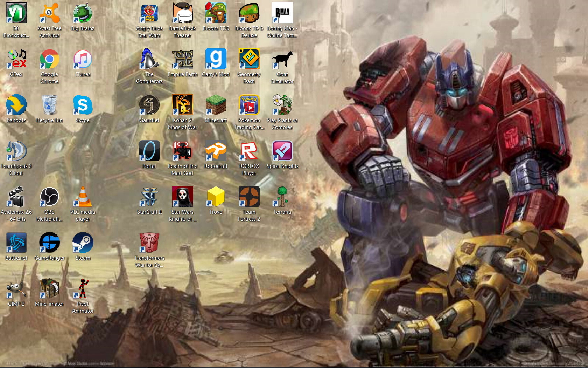Click the Steam desktop icon
588x368 pixels.
[83, 243]
